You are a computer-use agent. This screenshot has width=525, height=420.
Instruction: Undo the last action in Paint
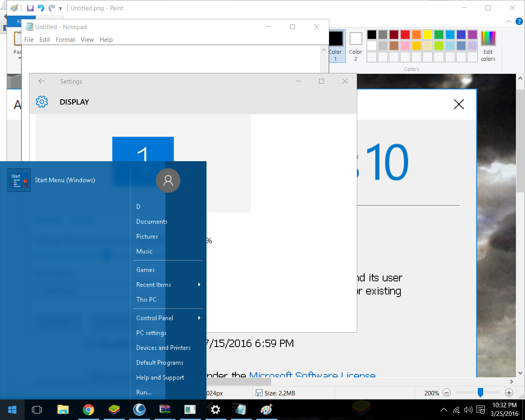pyautogui.click(x=41, y=8)
